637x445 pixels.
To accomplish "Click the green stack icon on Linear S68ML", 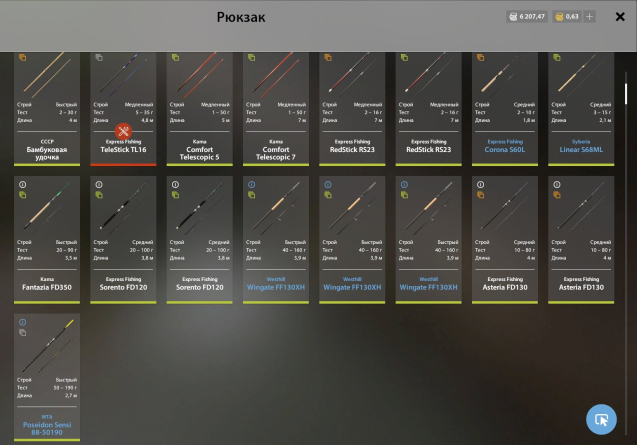I will (557, 57).
